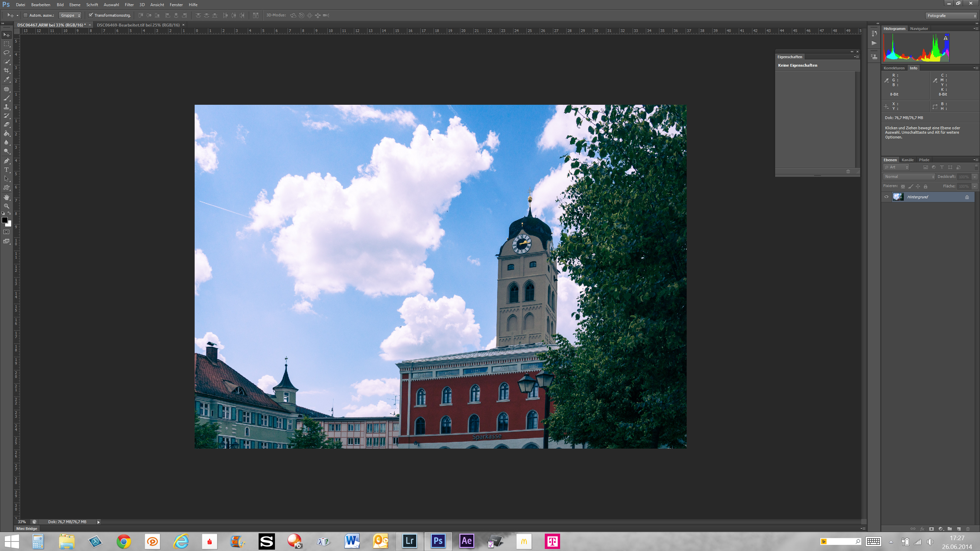980x551 pixels.
Task: Select the Pen tool
Action: point(6,161)
